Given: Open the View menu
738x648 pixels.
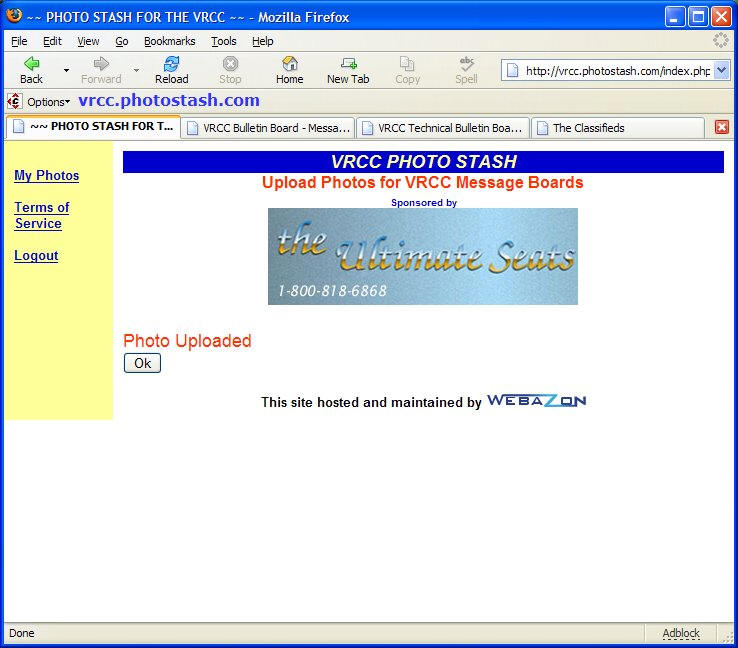Looking at the screenshot, I should click(88, 41).
